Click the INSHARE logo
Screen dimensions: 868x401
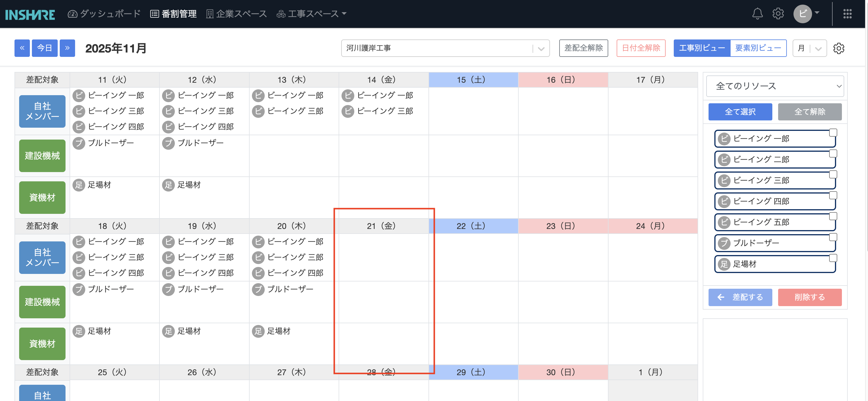coord(30,14)
